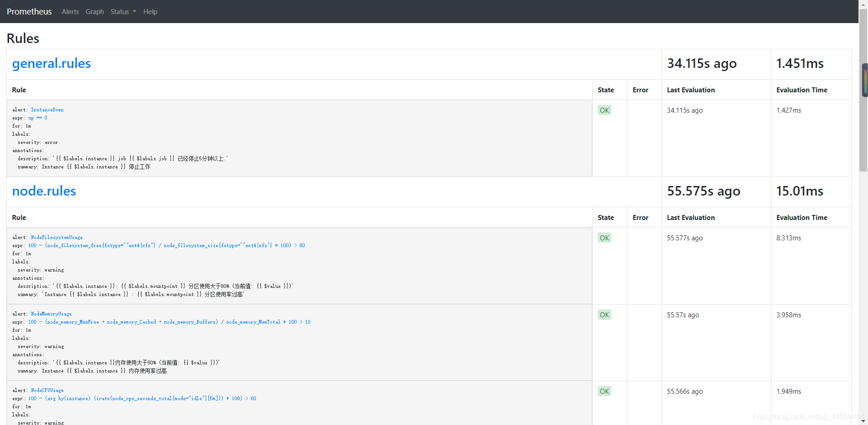Select the '3.958ms' evaluation time cell
This screenshot has height=425, width=868.
pyautogui.click(x=789, y=315)
